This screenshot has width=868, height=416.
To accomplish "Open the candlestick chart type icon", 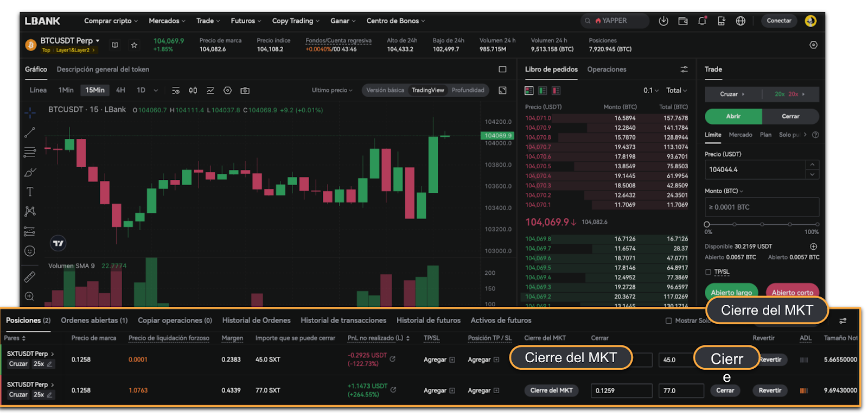I will [193, 90].
